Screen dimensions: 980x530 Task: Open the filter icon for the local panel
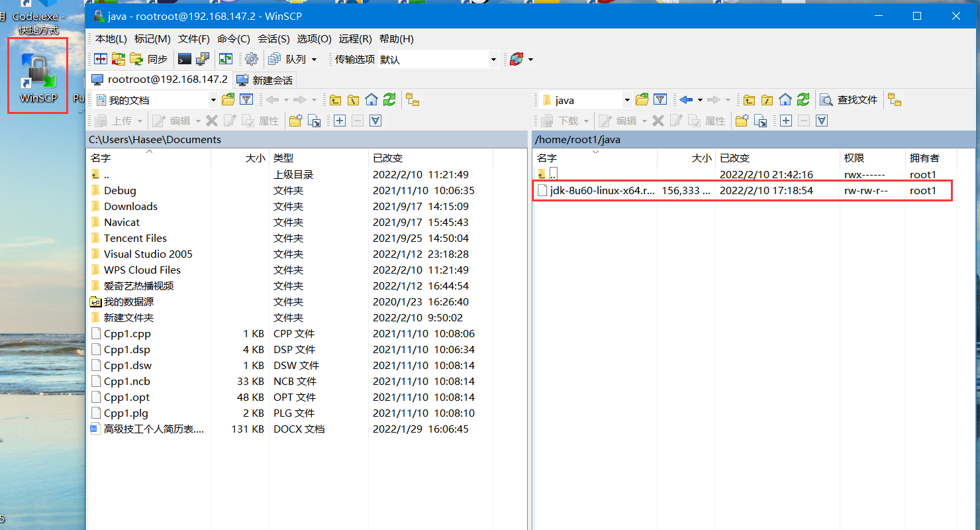(x=246, y=99)
